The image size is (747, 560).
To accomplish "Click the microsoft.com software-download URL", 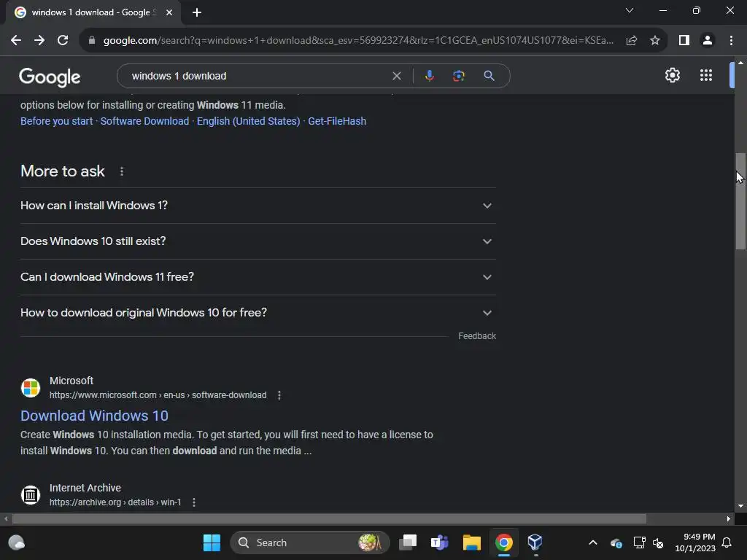I will [158, 395].
